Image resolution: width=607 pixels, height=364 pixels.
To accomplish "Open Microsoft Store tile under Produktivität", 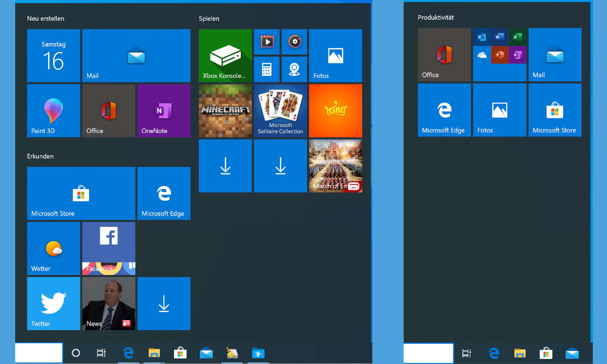I will pos(555,110).
